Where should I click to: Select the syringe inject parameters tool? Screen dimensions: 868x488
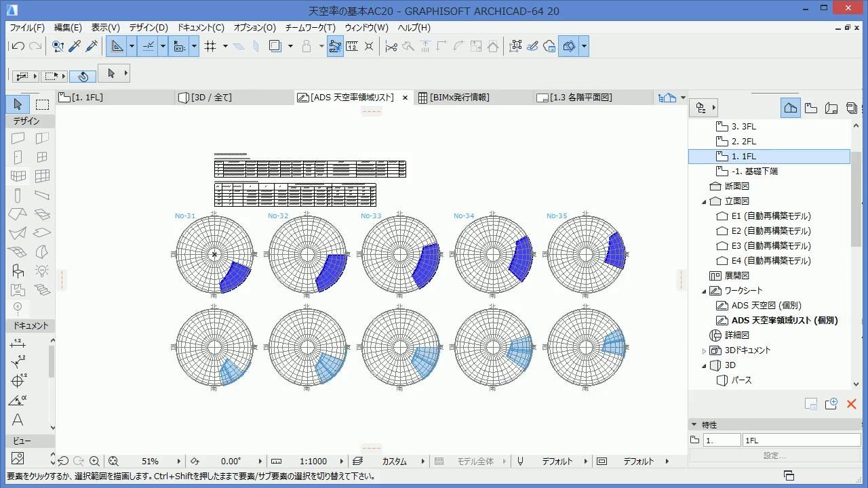tap(92, 46)
